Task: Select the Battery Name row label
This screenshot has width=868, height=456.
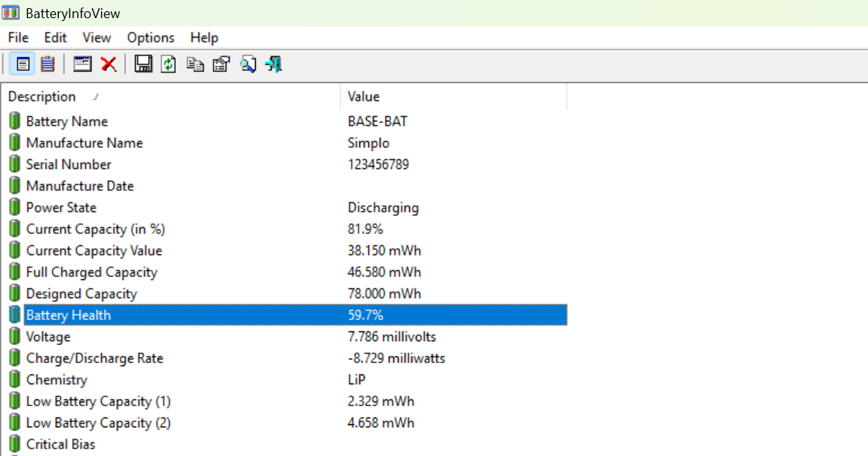Action: 67,122
